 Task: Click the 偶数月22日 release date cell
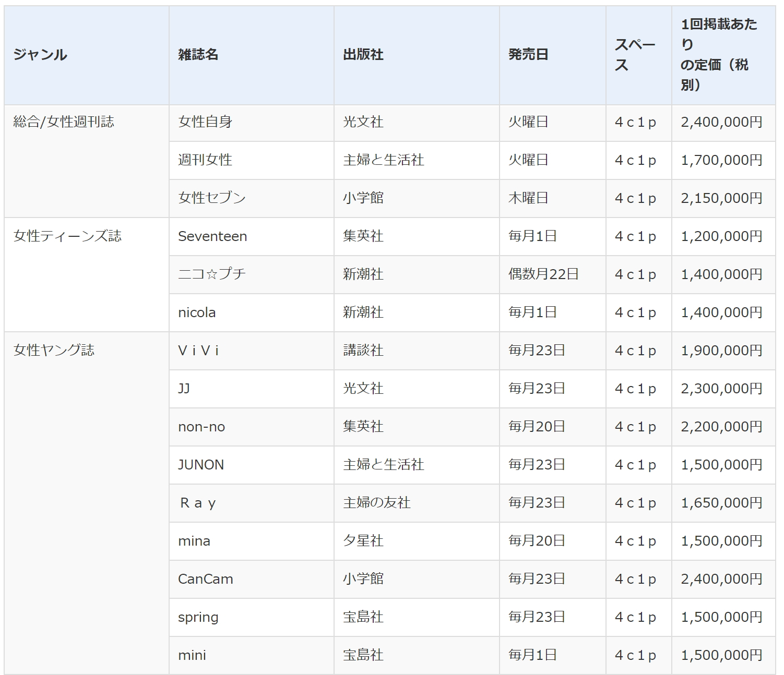tap(543, 274)
